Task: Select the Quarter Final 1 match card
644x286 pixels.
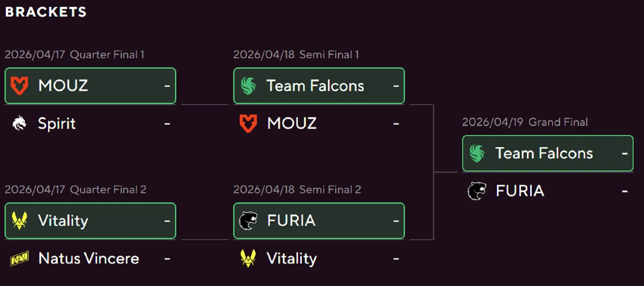Action: point(90,86)
